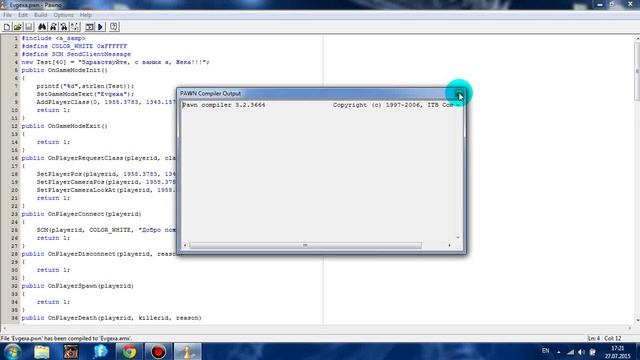Open a file using the Open folder icon
Screen dimensions: 640x360
[18, 27]
